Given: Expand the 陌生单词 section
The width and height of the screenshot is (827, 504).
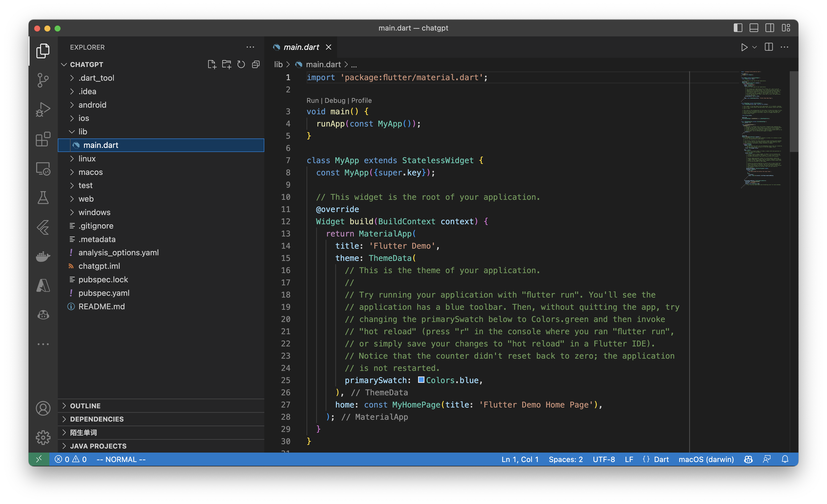Looking at the screenshot, I should point(161,432).
